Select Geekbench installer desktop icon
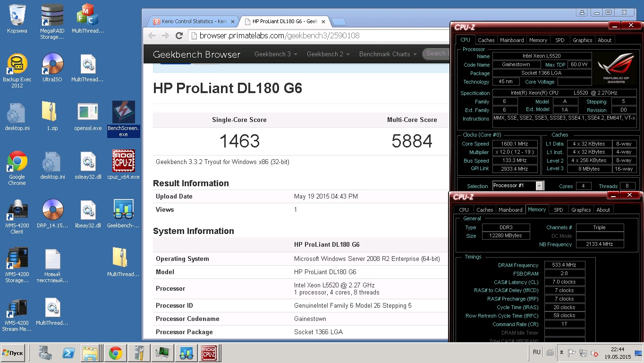This screenshot has height=363, width=644. pyautogui.click(x=123, y=214)
